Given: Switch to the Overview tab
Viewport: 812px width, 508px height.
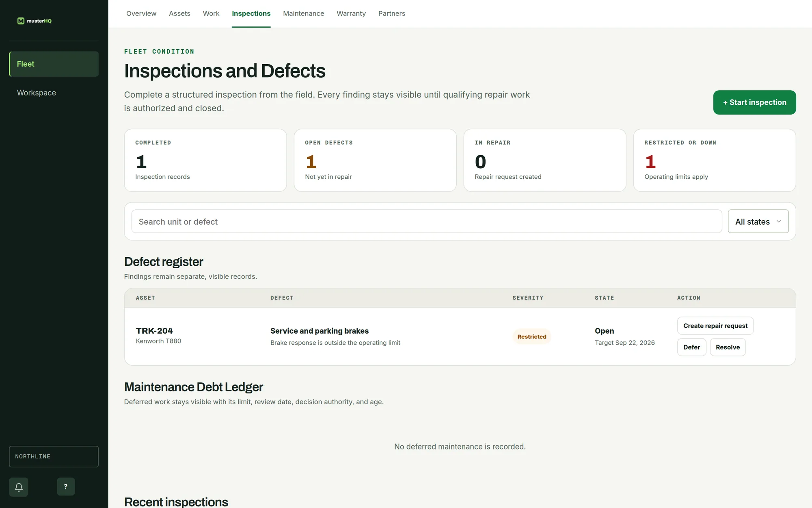Looking at the screenshot, I should tap(141, 13).
